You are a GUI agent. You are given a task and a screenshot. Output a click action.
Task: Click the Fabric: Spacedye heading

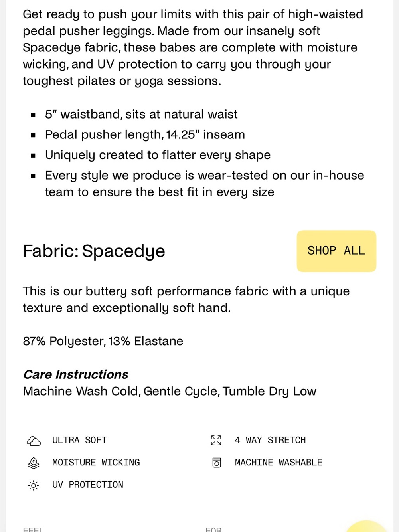(94, 251)
